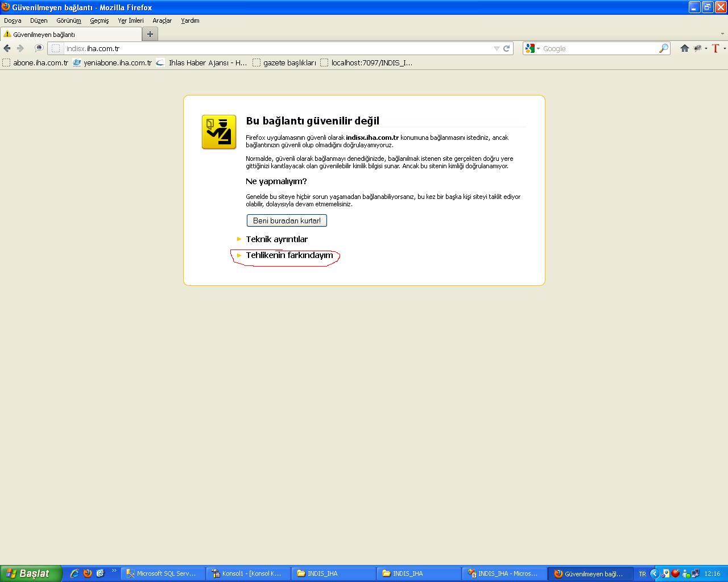Open dropdown next to red T icon

click(x=724, y=48)
